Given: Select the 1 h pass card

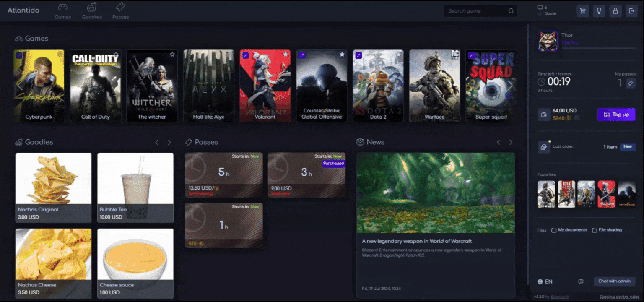Looking at the screenshot, I should pos(224,226).
